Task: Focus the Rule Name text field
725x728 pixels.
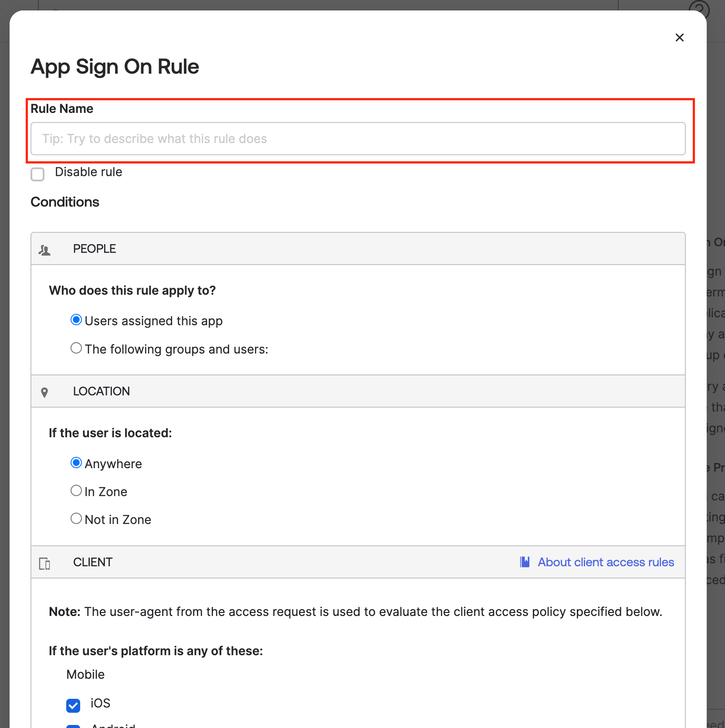Action: click(358, 139)
